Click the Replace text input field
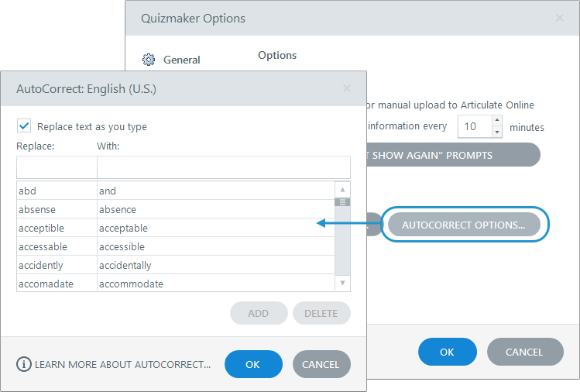This screenshot has height=392, width=580. tap(57, 167)
